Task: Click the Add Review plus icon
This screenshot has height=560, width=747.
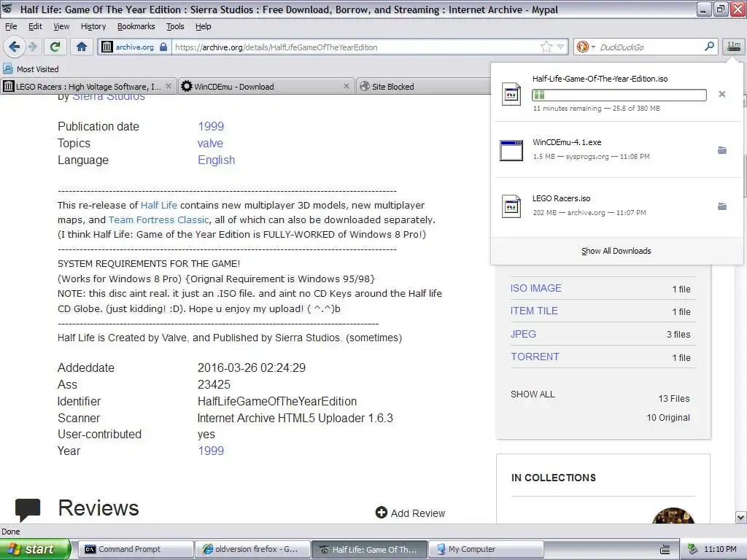Action: 381,513
